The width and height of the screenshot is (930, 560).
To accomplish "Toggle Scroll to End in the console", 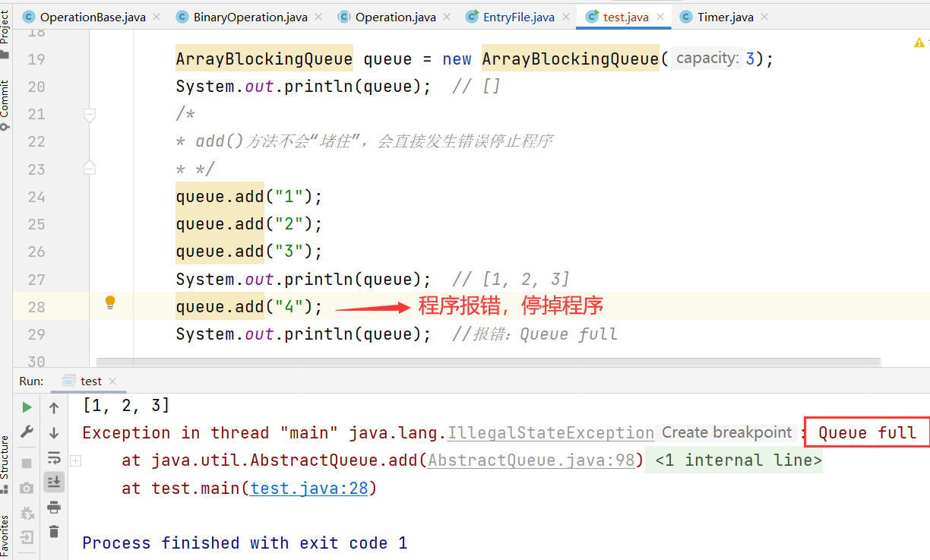I will point(54,482).
